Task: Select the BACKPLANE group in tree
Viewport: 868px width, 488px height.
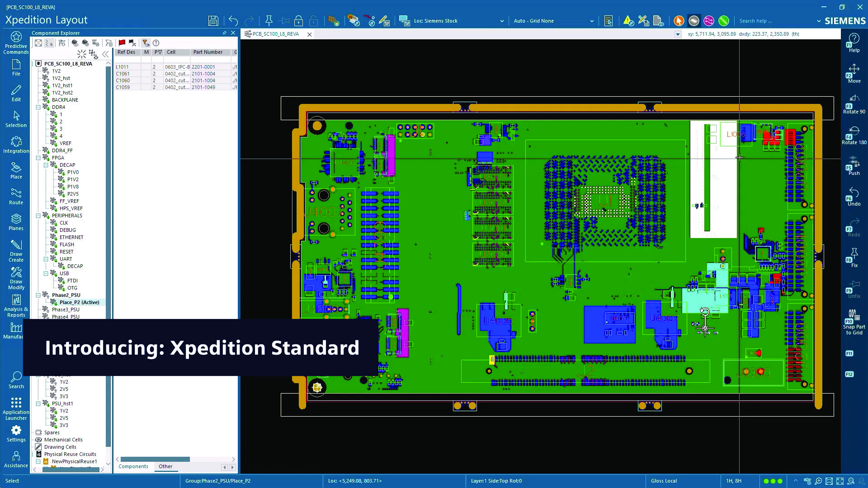Action: 65,100
